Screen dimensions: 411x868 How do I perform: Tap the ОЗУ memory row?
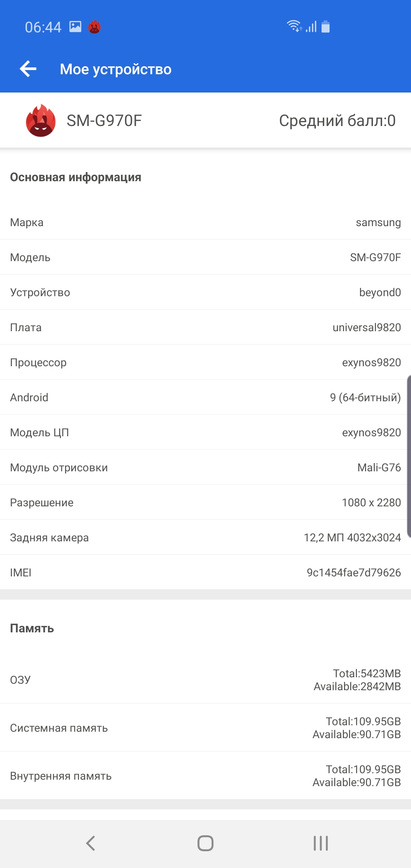tap(205, 680)
